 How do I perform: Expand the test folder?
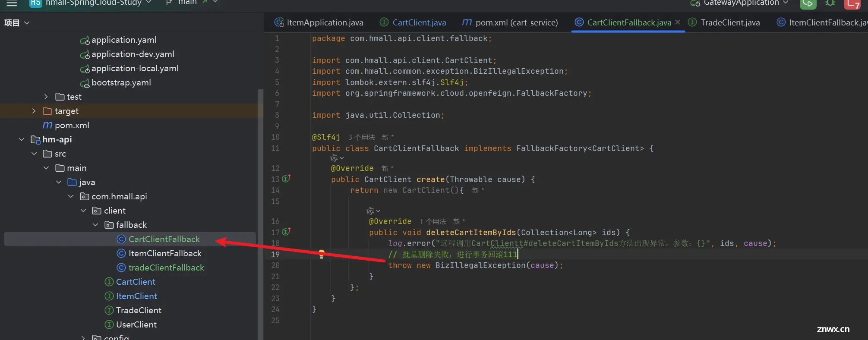pos(46,97)
